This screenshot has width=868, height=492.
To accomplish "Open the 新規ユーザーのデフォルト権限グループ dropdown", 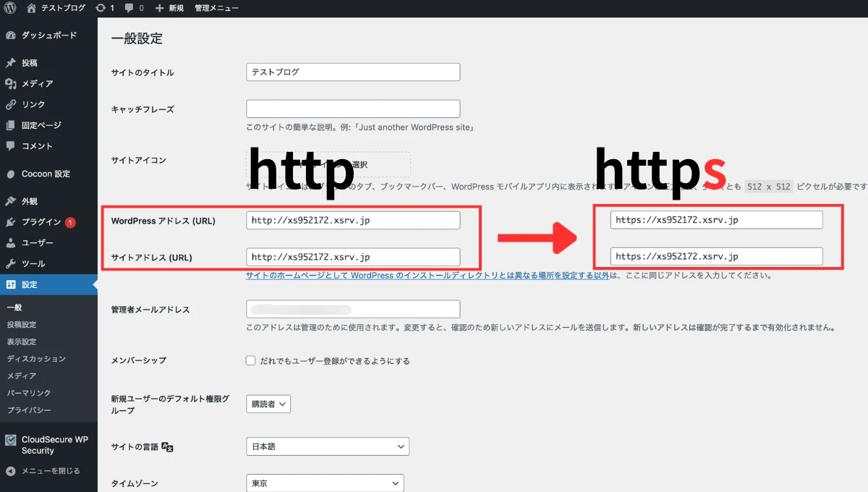I will pyautogui.click(x=268, y=404).
